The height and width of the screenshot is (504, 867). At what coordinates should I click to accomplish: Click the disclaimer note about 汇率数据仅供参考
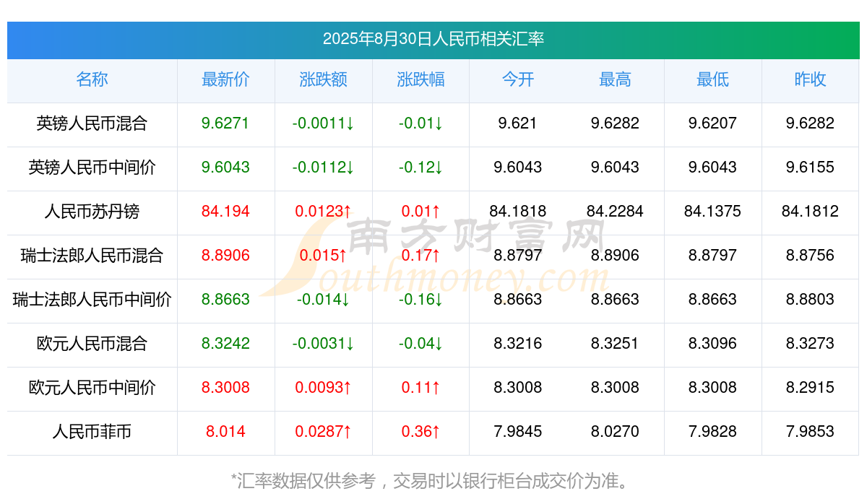[x=433, y=481]
